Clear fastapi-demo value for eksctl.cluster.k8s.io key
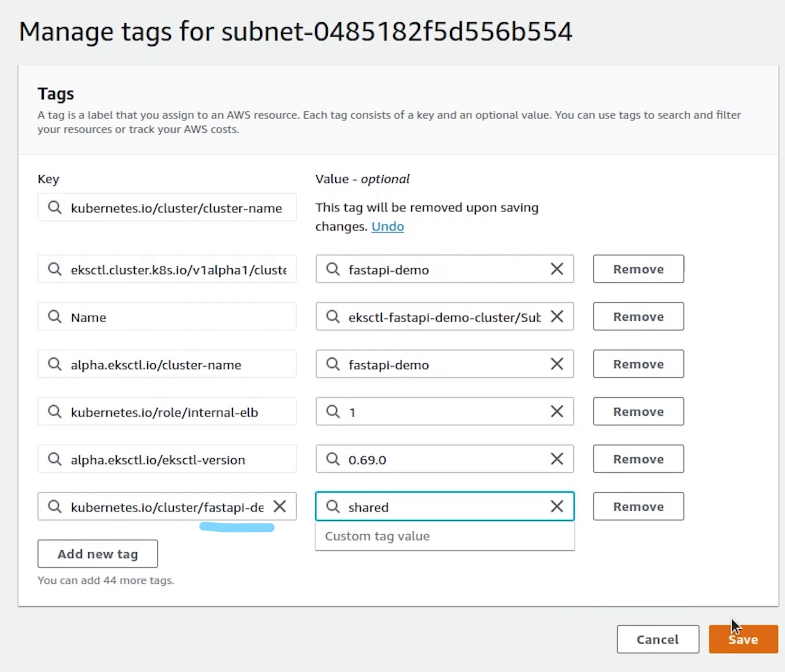This screenshot has height=672, width=785. click(x=557, y=269)
